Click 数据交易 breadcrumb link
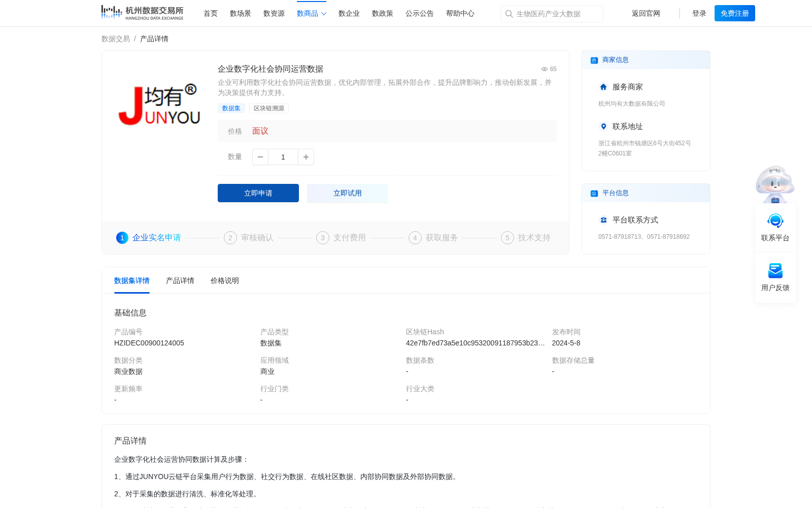 [116, 39]
